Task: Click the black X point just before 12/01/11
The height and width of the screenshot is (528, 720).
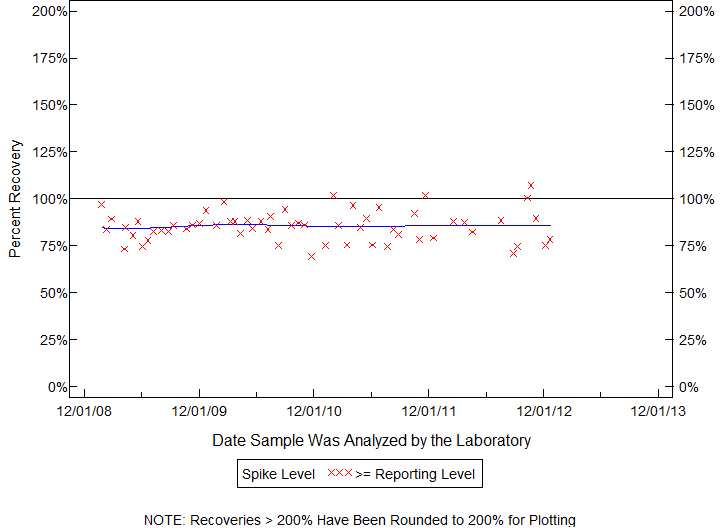Action: pyautogui.click(x=415, y=213)
